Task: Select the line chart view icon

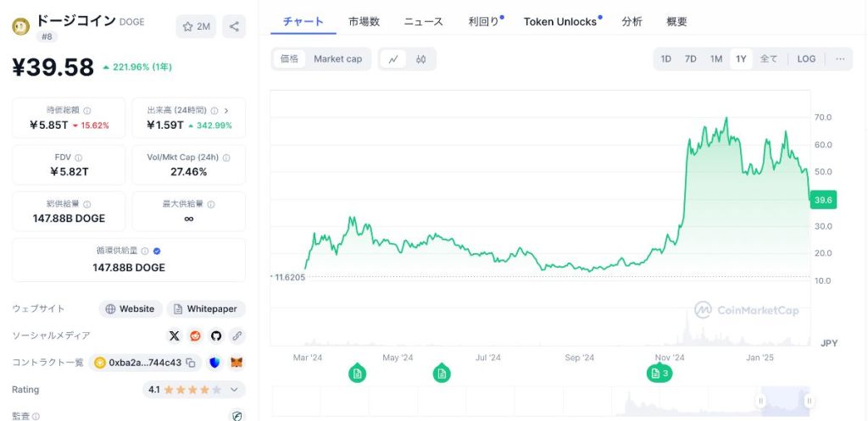Action: pos(393,59)
